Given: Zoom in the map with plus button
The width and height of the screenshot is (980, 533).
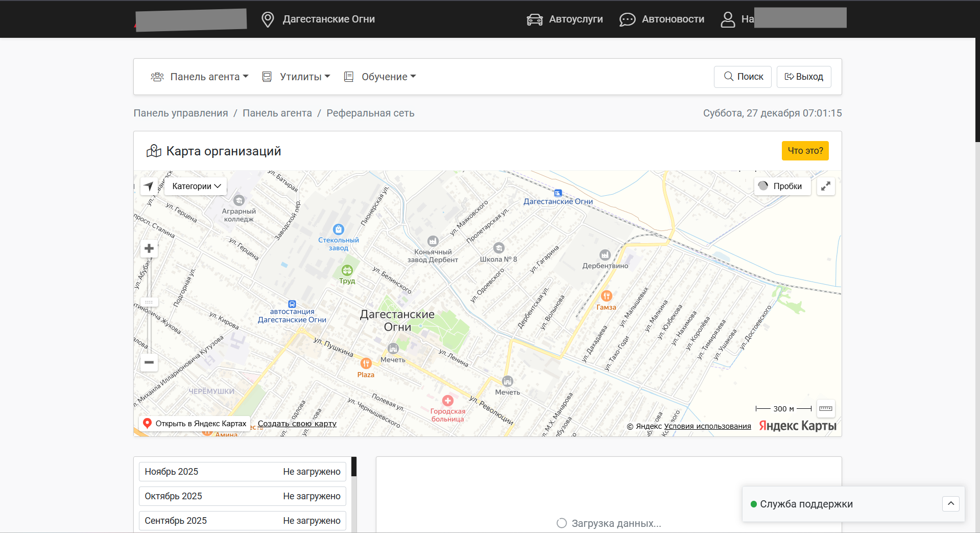Looking at the screenshot, I should tap(149, 249).
